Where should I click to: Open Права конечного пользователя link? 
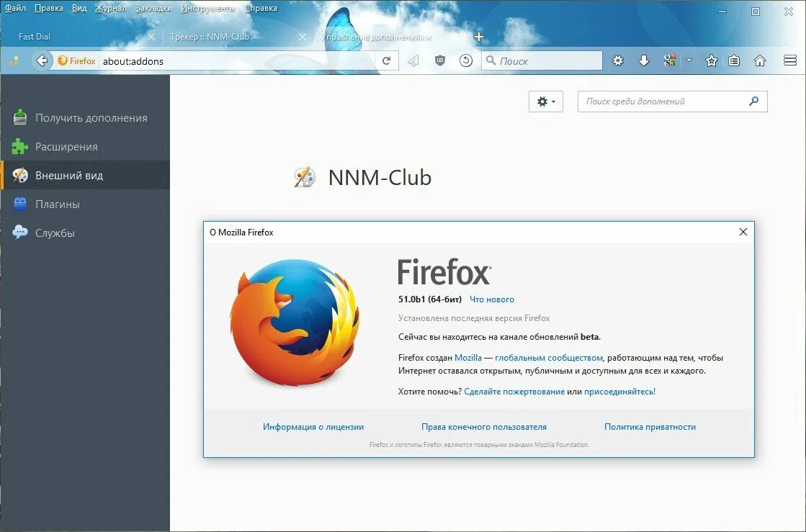[x=484, y=427]
